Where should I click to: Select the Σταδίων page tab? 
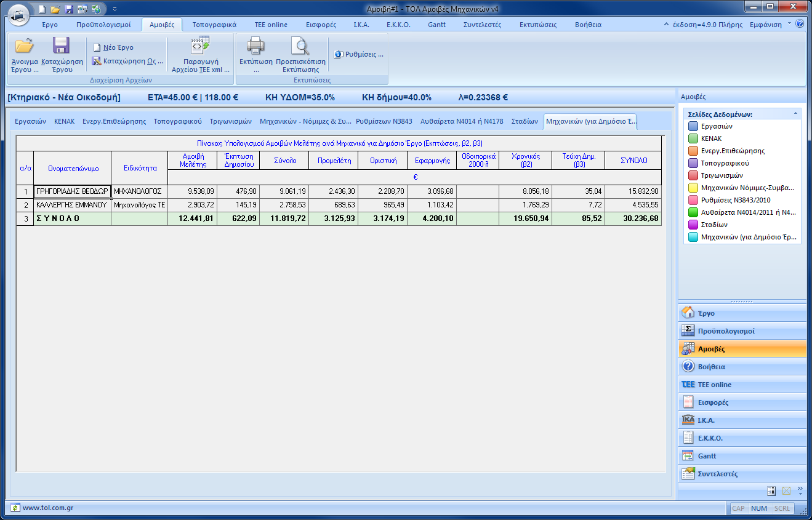[x=525, y=121]
